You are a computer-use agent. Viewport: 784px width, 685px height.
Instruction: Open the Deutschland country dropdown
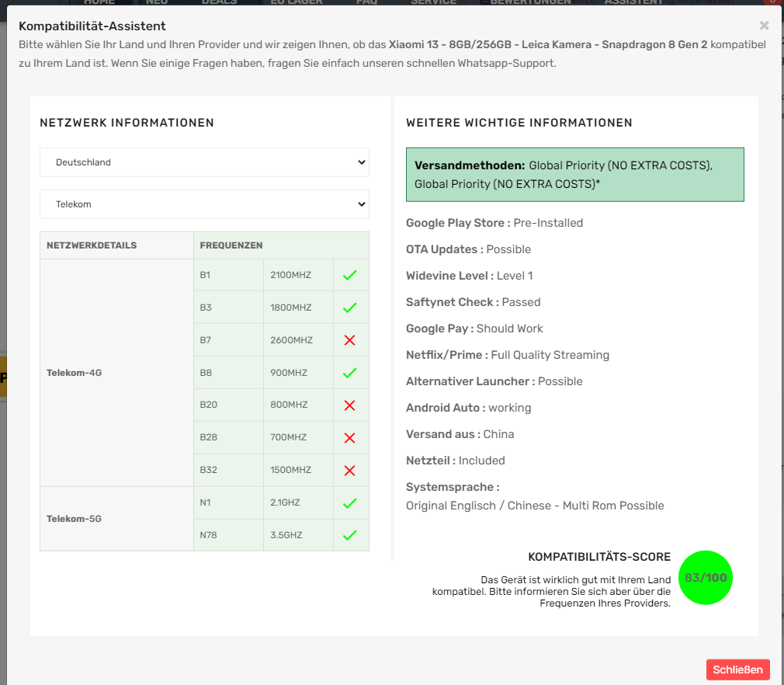click(204, 162)
